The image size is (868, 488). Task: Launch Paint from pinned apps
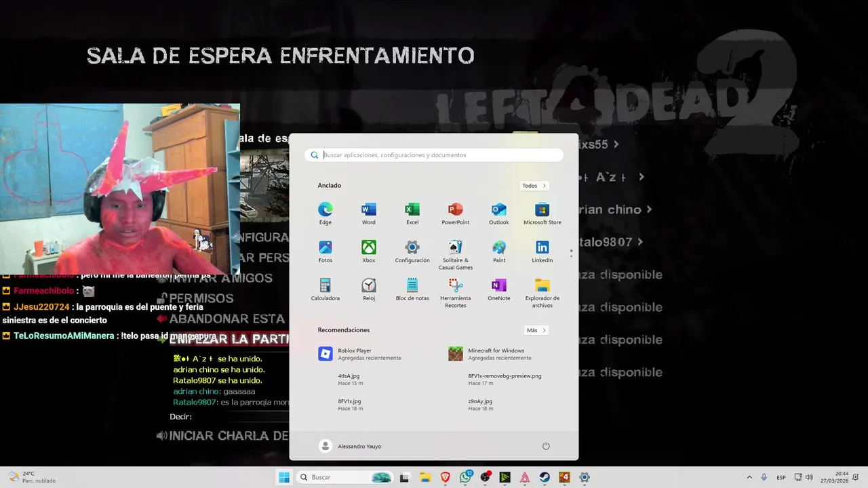[x=499, y=251]
